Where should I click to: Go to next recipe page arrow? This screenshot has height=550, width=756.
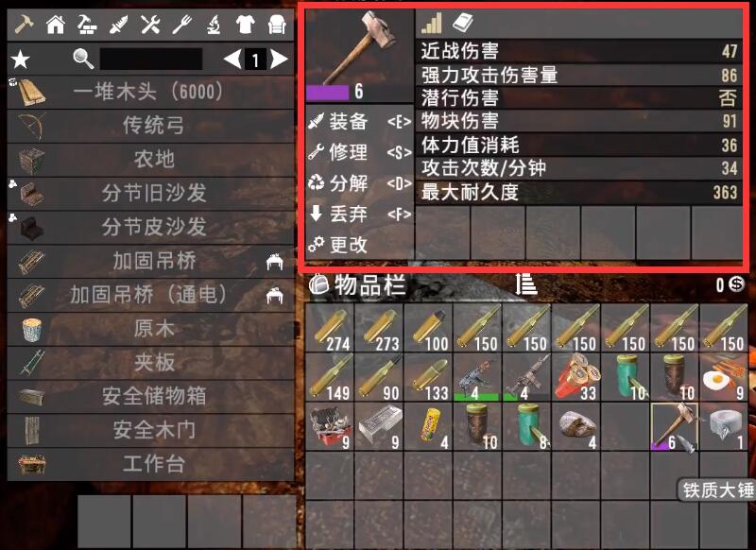point(279,60)
